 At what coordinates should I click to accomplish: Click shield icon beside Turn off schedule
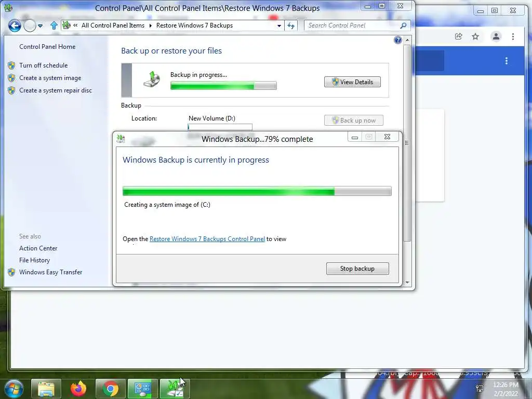[11, 65]
